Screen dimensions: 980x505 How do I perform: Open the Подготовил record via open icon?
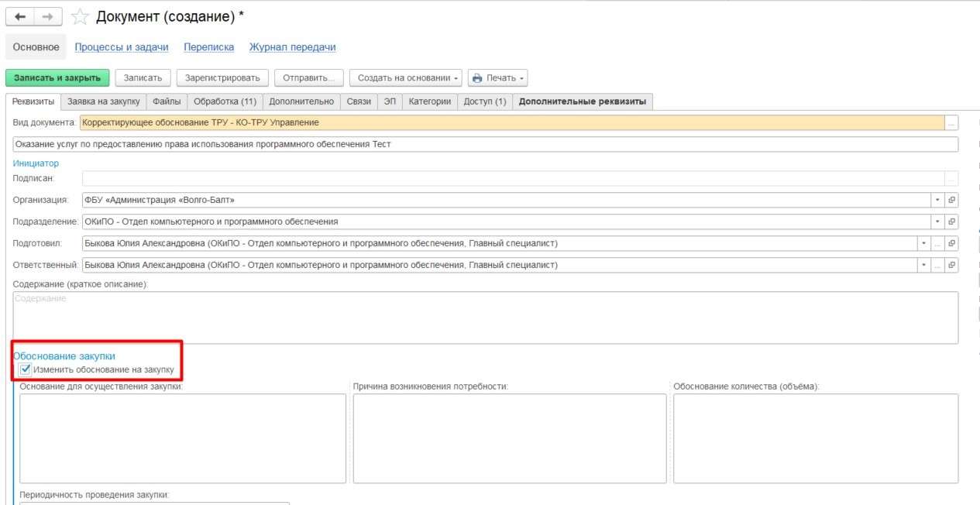(x=951, y=243)
